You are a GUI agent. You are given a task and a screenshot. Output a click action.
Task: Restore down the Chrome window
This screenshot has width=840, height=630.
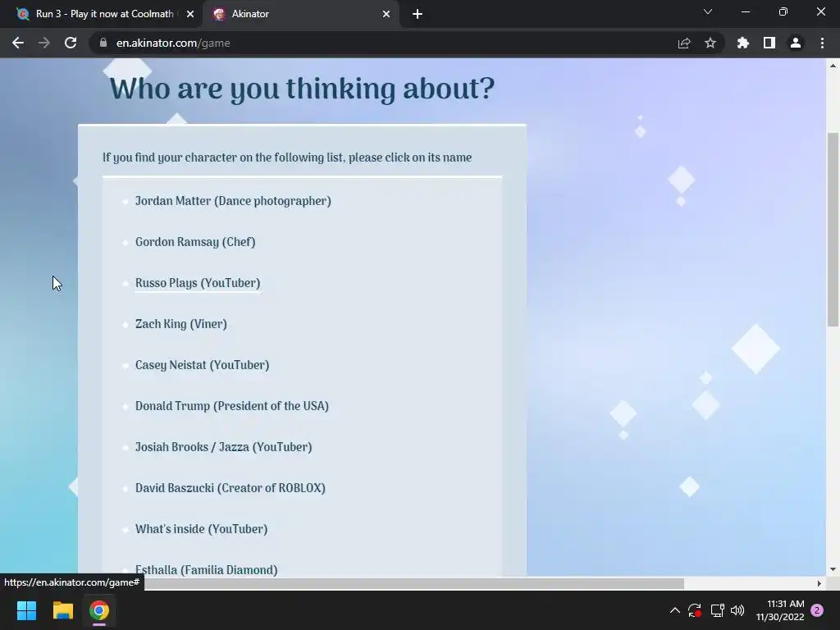pos(783,11)
